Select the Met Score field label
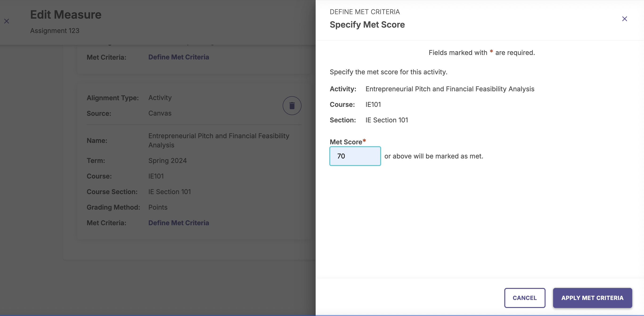 (x=347, y=142)
